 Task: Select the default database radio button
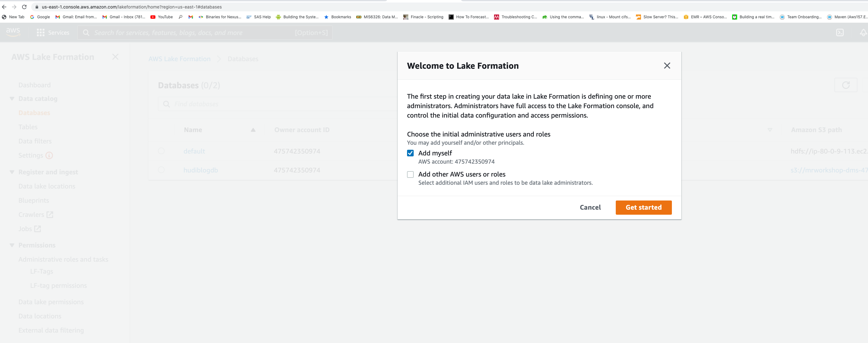pos(161,151)
